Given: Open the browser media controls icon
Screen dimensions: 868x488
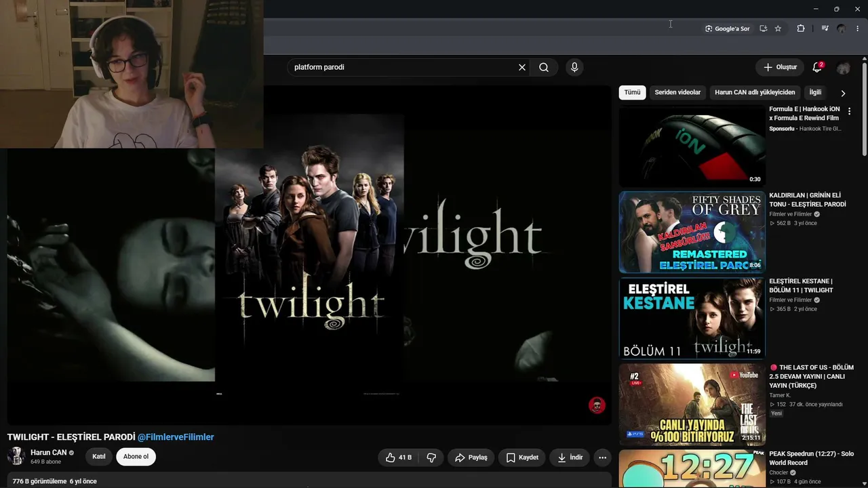Looking at the screenshot, I should coord(825,28).
